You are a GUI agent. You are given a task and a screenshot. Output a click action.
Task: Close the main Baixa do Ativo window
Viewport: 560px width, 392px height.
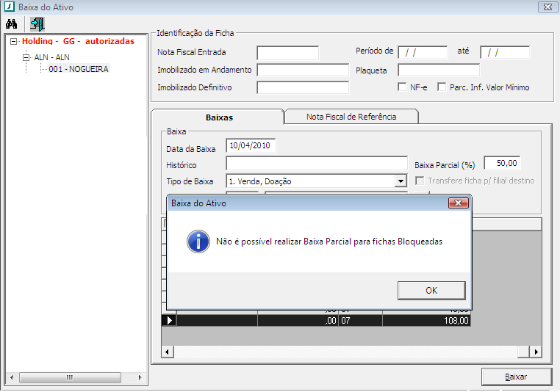(x=548, y=7)
